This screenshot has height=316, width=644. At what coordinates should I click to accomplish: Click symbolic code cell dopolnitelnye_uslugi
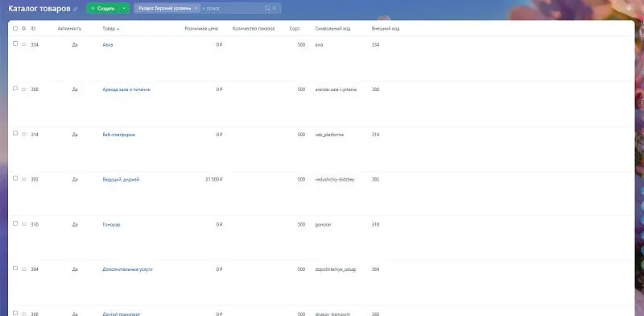pos(336,269)
